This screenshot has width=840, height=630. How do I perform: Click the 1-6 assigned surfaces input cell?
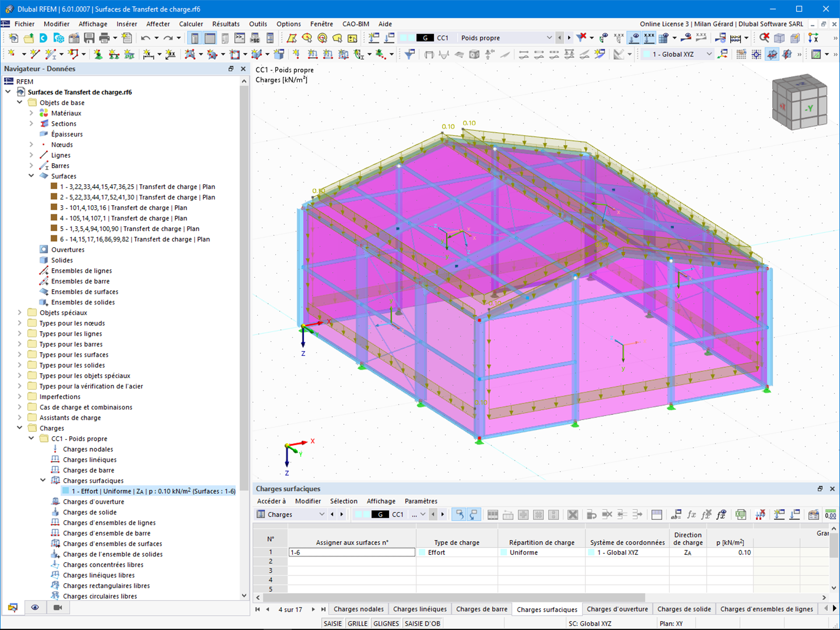(352, 552)
